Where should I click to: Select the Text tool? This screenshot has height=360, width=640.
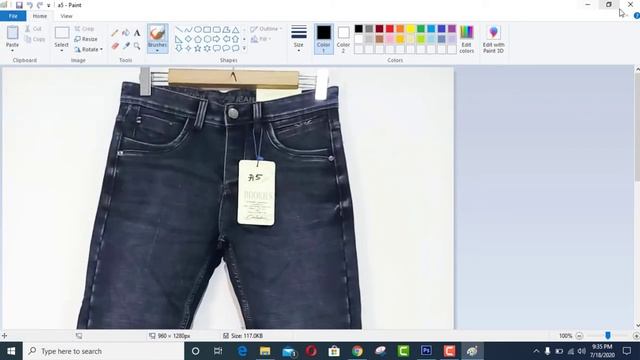pyautogui.click(x=137, y=33)
